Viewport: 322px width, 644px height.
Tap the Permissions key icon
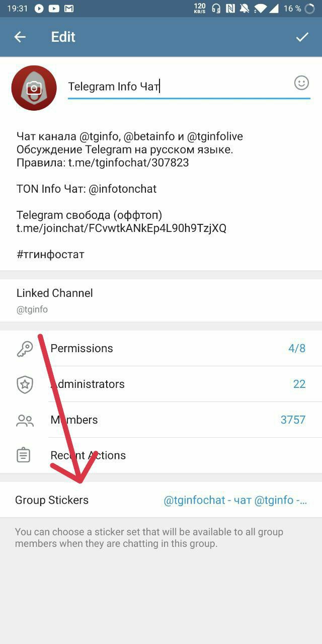[x=25, y=349]
